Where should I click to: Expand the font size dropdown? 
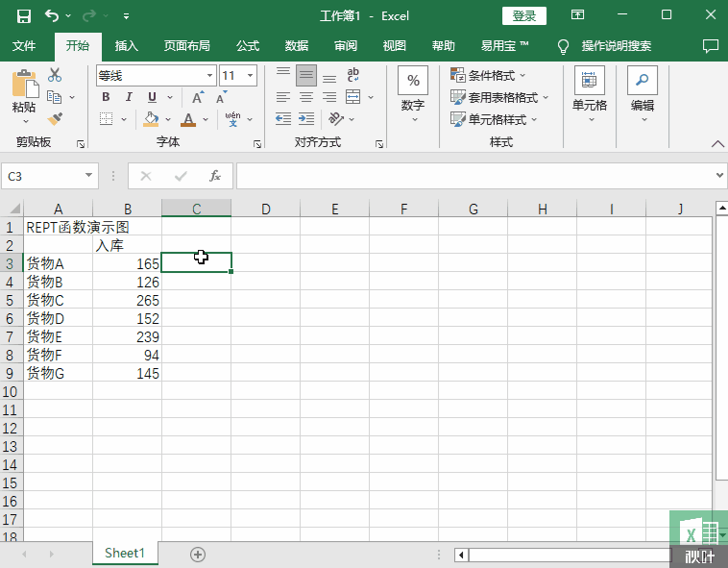pyautogui.click(x=251, y=75)
